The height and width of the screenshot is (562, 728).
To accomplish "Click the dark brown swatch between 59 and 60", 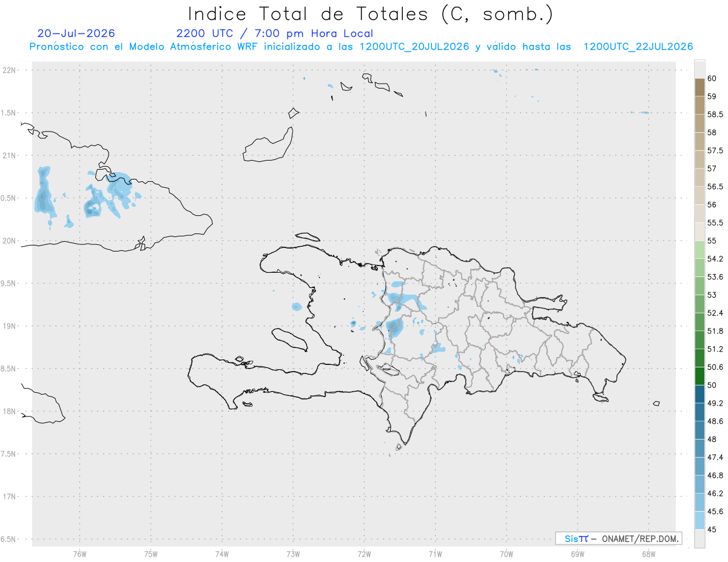I will pyautogui.click(x=699, y=87).
